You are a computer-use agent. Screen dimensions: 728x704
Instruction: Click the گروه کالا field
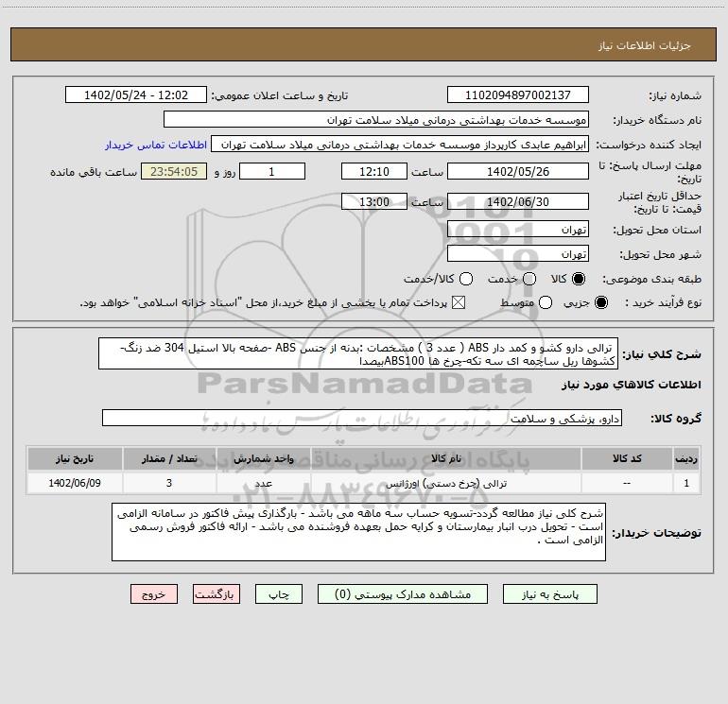pyautogui.click(x=362, y=418)
